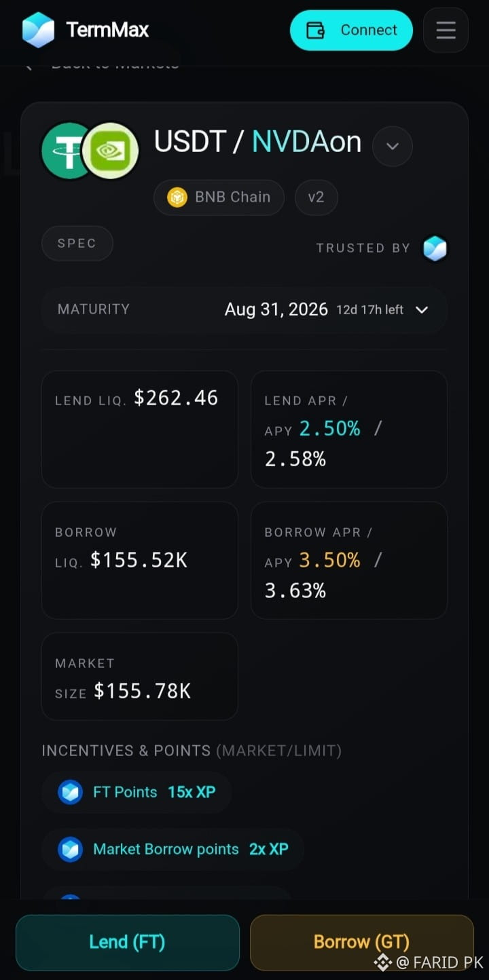Viewport: 489px width, 980px height.
Task: Click the Connect wallet button
Action: coord(351,31)
